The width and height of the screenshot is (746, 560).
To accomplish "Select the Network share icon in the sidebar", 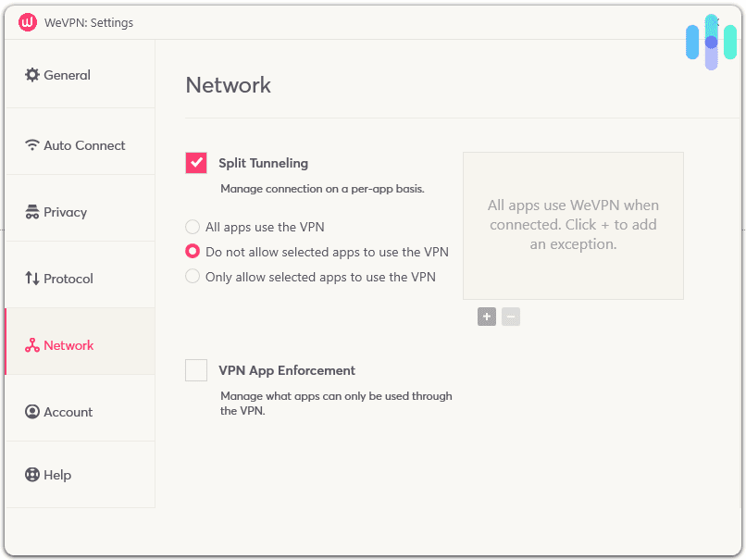I will pos(31,345).
